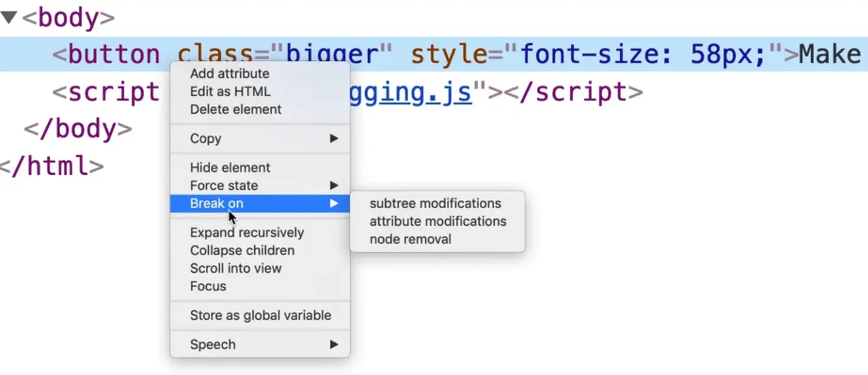Select Store as global variable
The width and height of the screenshot is (868, 375).
coord(260,315)
